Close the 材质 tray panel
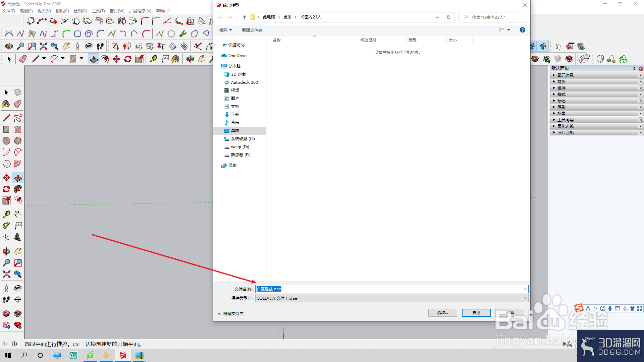 [640, 82]
